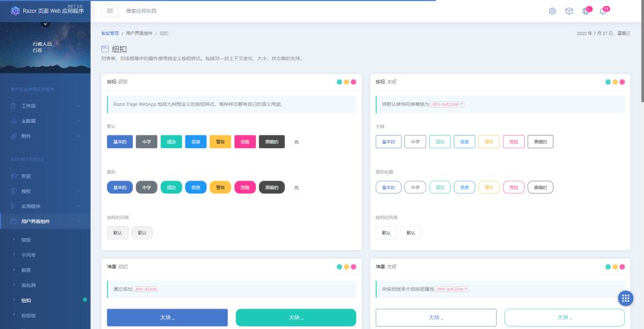Open the globe language icon with badge
Viewport: 644px width, 329px height.
(x=586, y=11)
